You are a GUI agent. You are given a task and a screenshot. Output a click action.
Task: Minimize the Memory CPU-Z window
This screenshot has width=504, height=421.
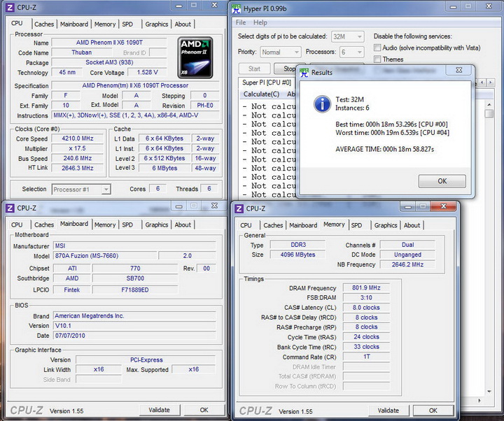[x=407, y=206]
